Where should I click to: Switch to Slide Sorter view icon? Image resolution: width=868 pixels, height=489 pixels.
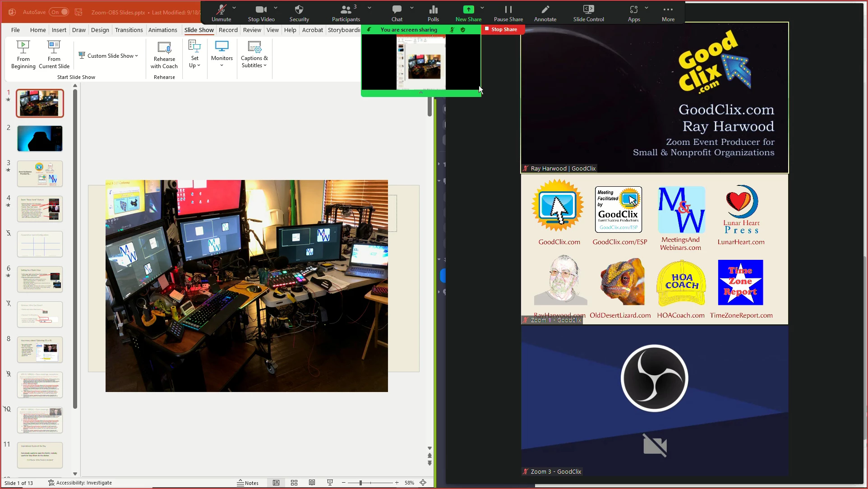[x=294, y=483]
